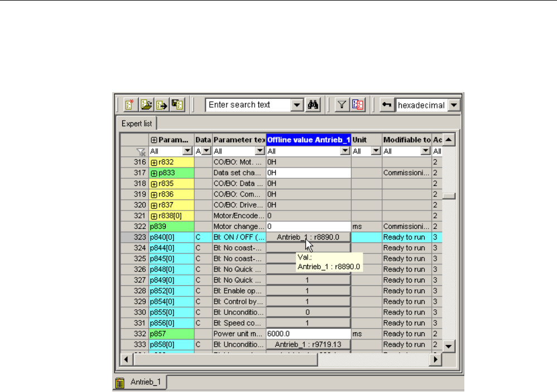Select row number 323
This screenshot has width=557, height=392.
[x=134, y=237]
